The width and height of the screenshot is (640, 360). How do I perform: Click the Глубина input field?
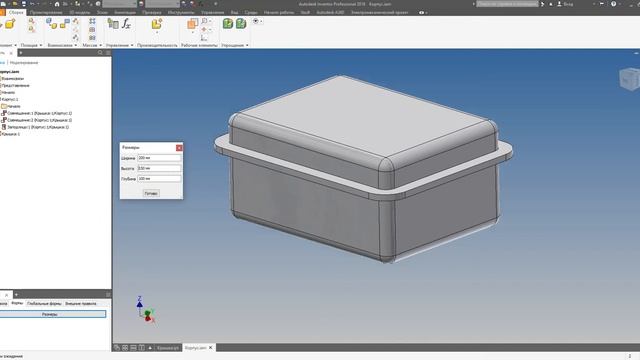[159, 178]
